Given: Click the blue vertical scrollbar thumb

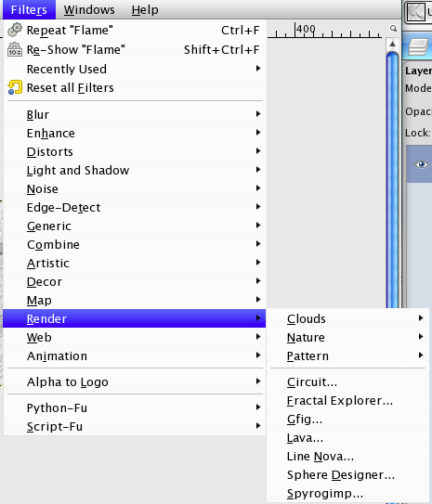Looking at the screenshot, I should click(392, 180).
